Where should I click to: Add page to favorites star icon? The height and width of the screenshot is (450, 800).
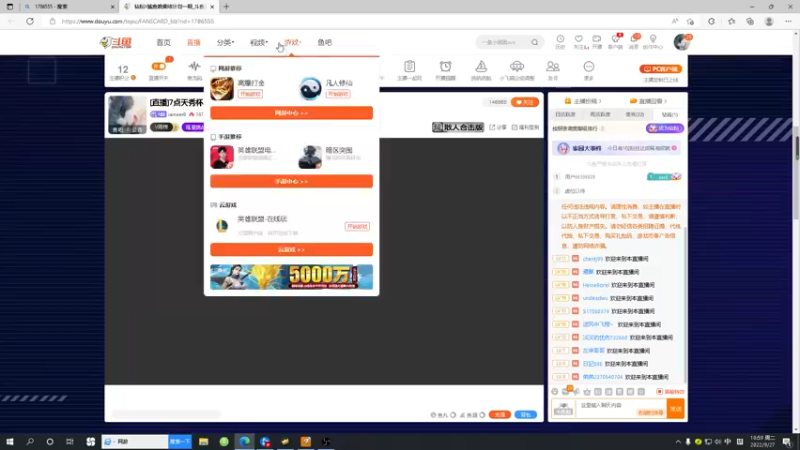pyautogui.click(x=690, y=21)
